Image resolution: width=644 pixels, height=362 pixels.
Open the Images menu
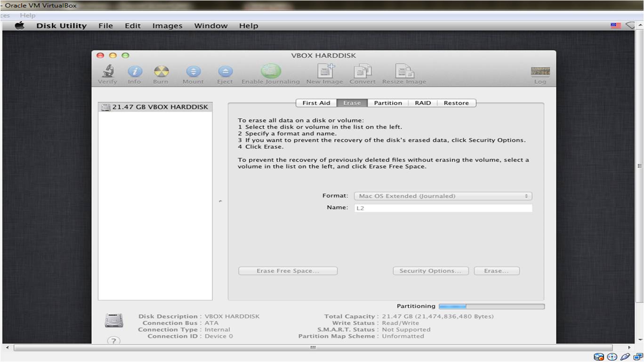167,26
